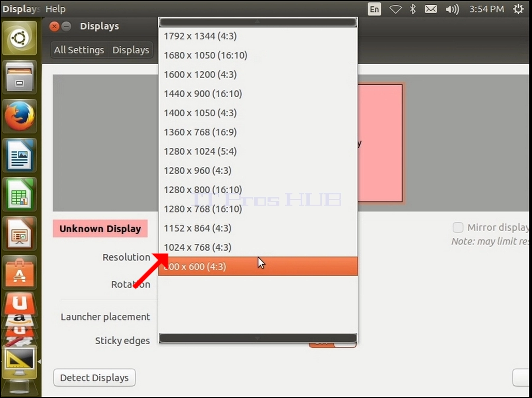Launch LibreOffice Impress presentation icon
The width and height of the screenshot is (532, 398).
[20, 234]
